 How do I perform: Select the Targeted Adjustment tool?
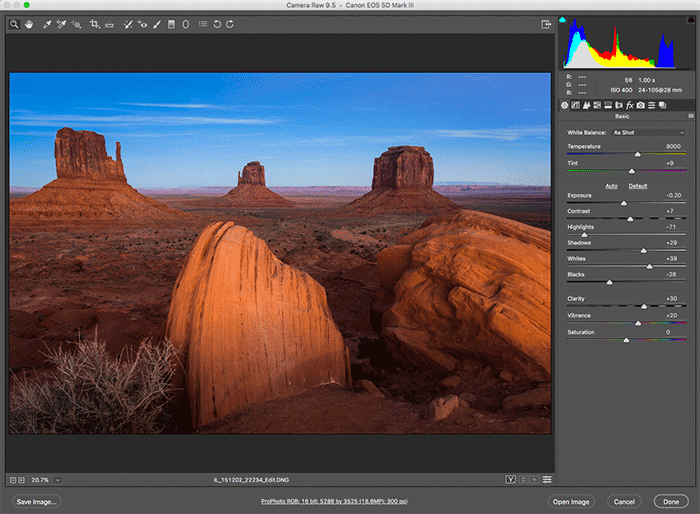click(76, 24)
